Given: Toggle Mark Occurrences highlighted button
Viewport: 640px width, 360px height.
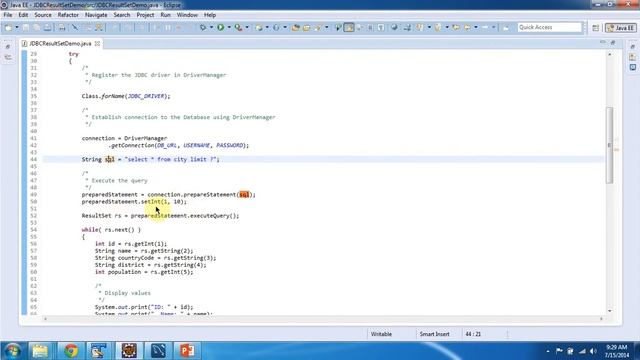Looking at the screenshot, I should 349,27.
